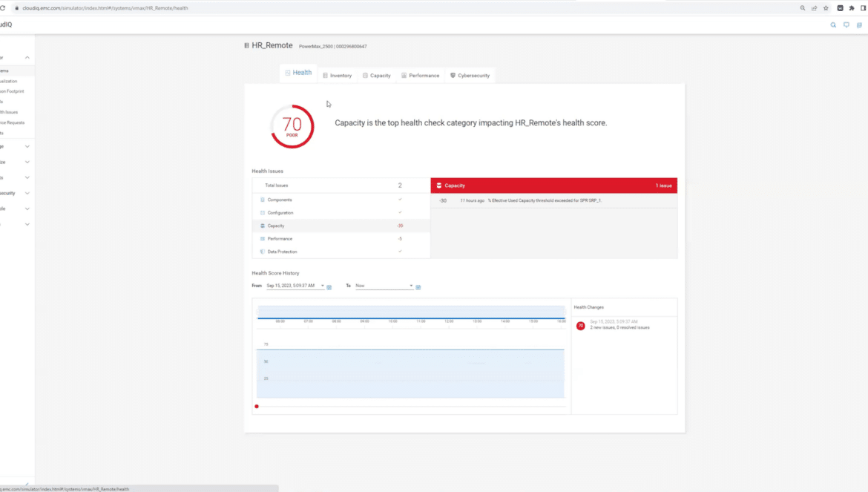The width and height of the screenshot is (868, 492).
Task: Expand the Lifecycle sidebar section chevron
Action: click(x=27, y=209)
